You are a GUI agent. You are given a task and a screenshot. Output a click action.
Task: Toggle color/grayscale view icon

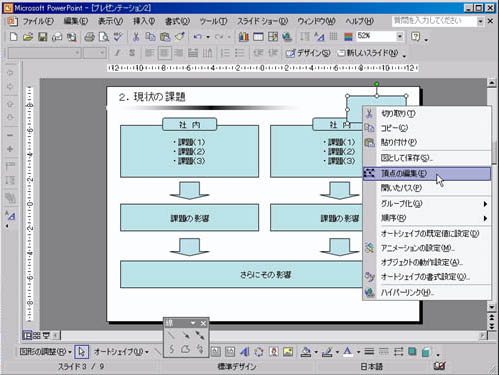click(348, 36)
